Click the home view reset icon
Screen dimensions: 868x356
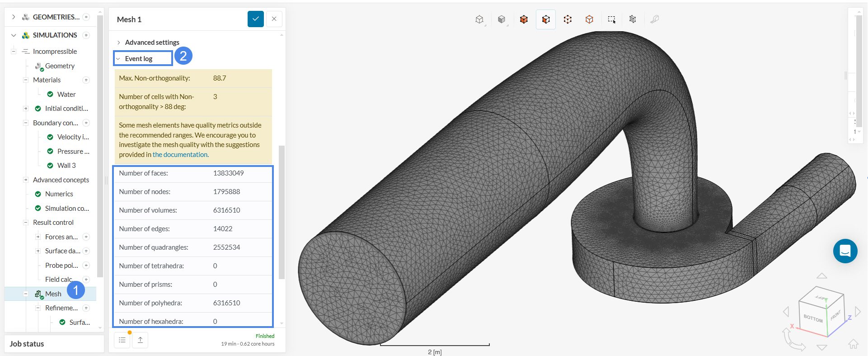[853, 344]
